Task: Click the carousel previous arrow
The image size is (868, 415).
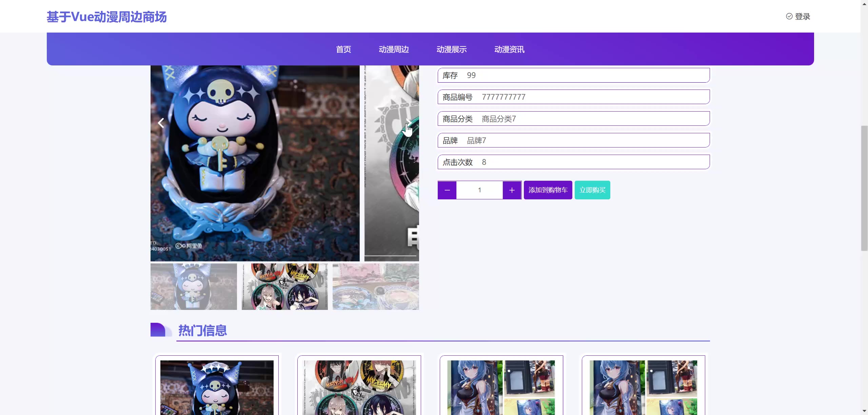Action: (x=161, y=123)
